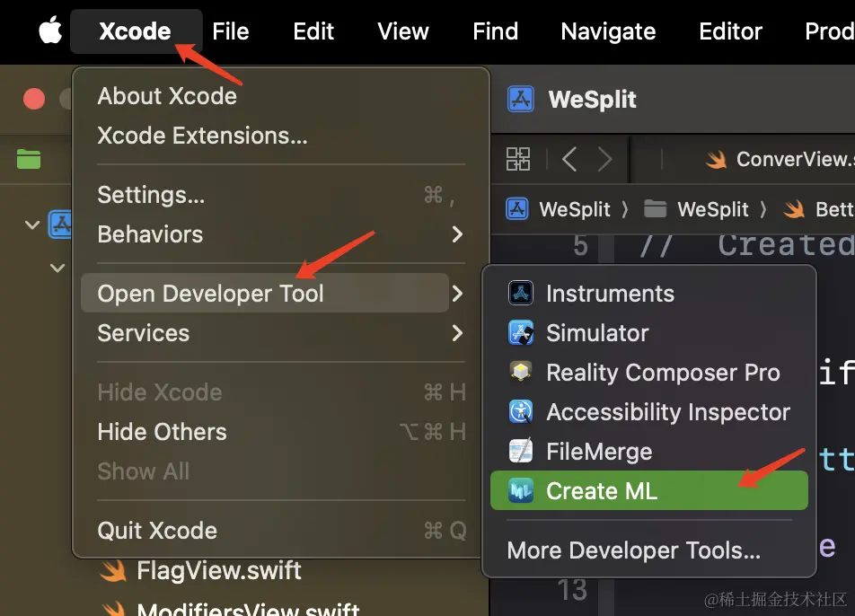Go back with the editor's left chevron
855x616 pixels.
569,160
